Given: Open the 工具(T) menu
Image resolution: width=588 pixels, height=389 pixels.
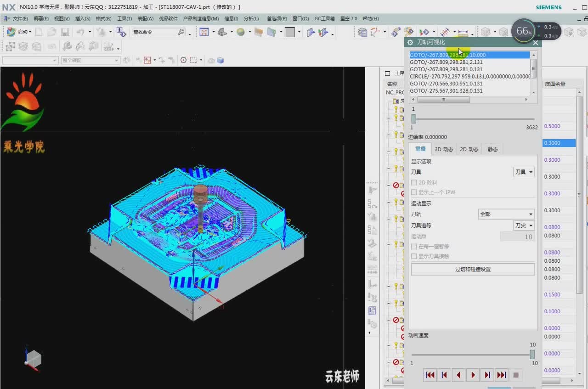Looking at the screenshot, I should click(x=124, y=18).
